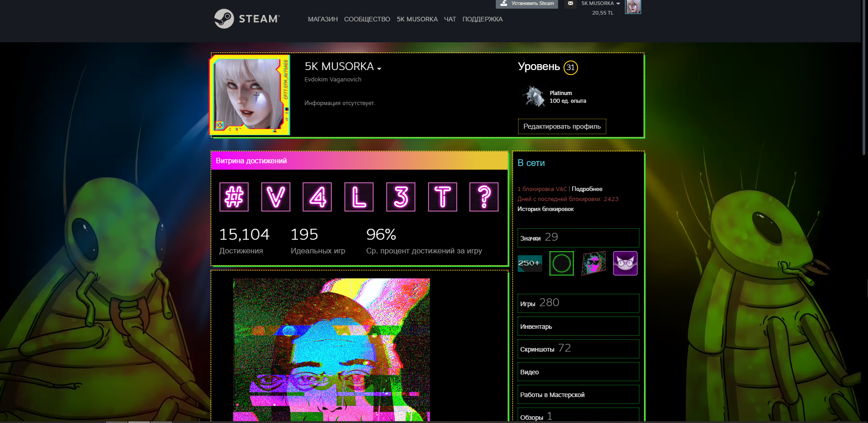Open История блокировок link
This screenshot has height=423, width=868.
click(x=545, y=209)
